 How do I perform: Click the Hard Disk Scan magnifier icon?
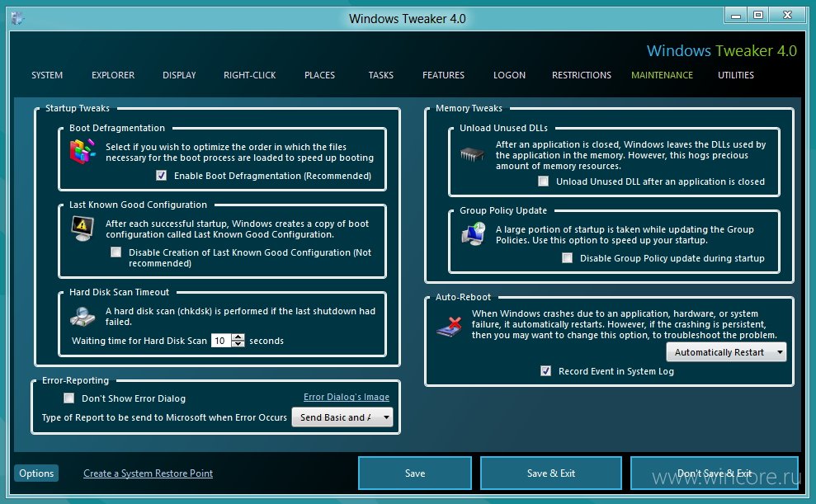tap(83, 316)
